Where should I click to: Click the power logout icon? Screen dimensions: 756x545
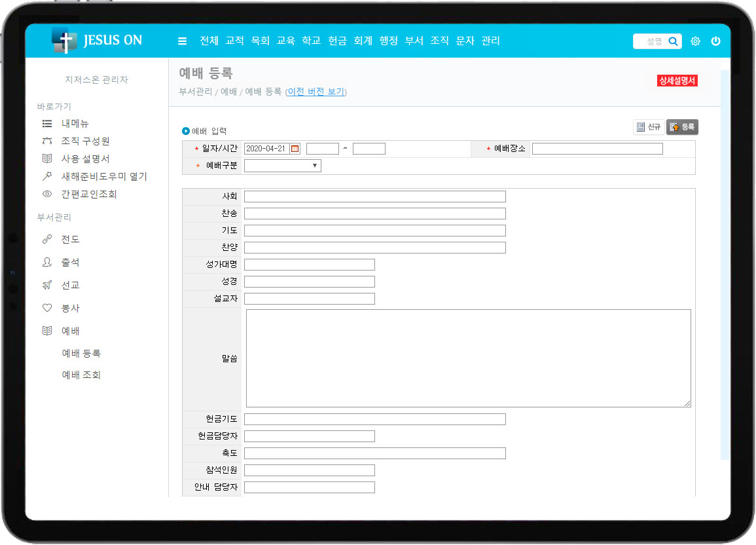click(x=715, y=41)
